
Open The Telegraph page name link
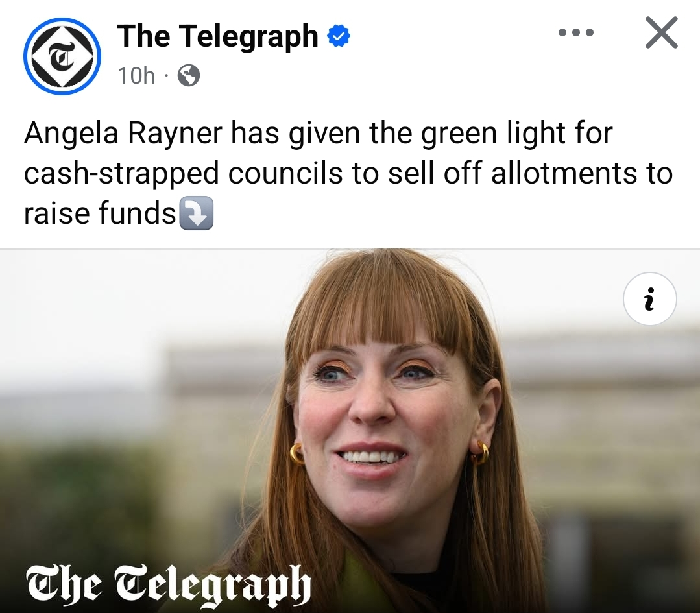(x=217, y=36)
